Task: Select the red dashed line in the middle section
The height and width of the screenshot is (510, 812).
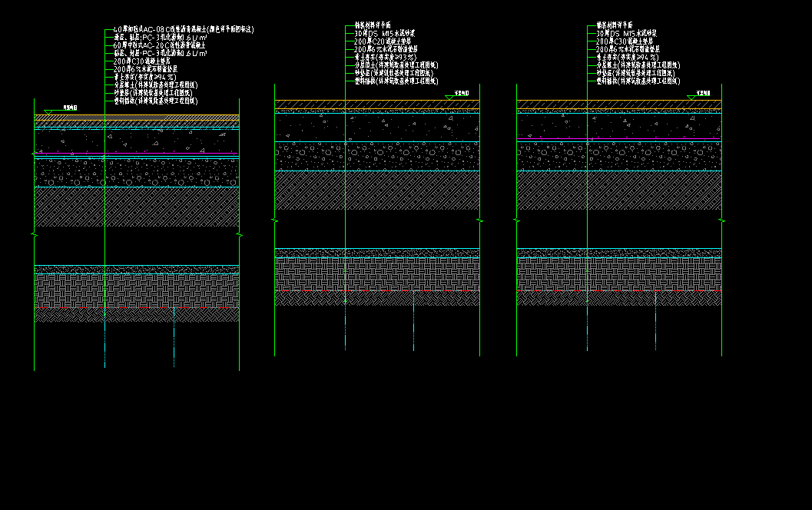Action: click(x=376, y=291)
